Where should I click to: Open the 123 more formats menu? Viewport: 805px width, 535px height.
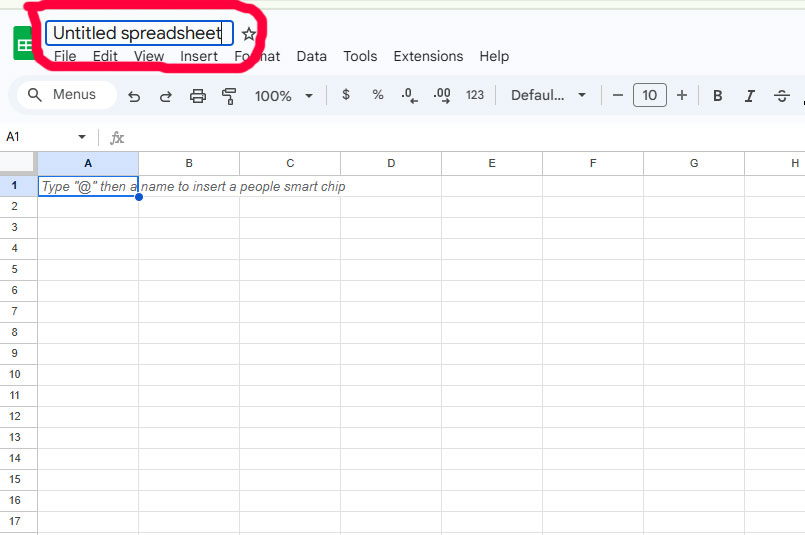tap(475, 95)
